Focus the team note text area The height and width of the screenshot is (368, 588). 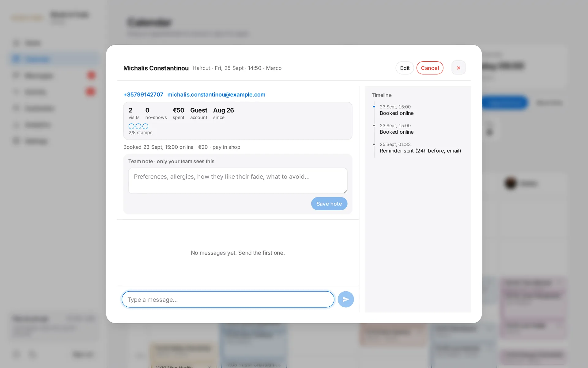pyautogui.click(x=238, y=181)
